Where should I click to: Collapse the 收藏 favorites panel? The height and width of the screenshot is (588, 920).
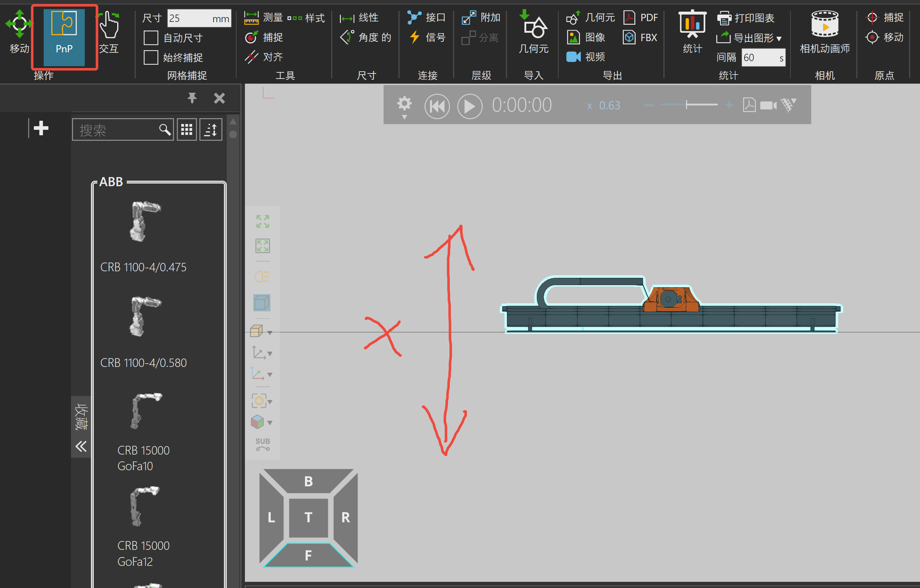[81, 445]
